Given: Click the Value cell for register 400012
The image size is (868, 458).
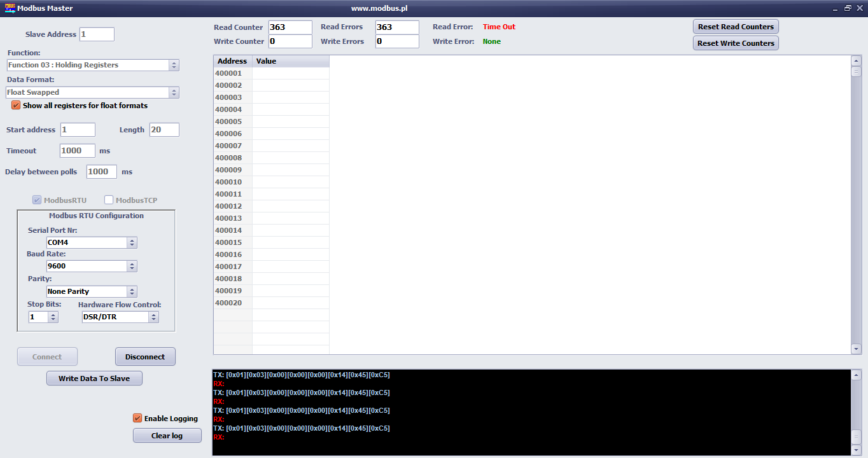Looking at the screenshot, I should coord(291,206).
